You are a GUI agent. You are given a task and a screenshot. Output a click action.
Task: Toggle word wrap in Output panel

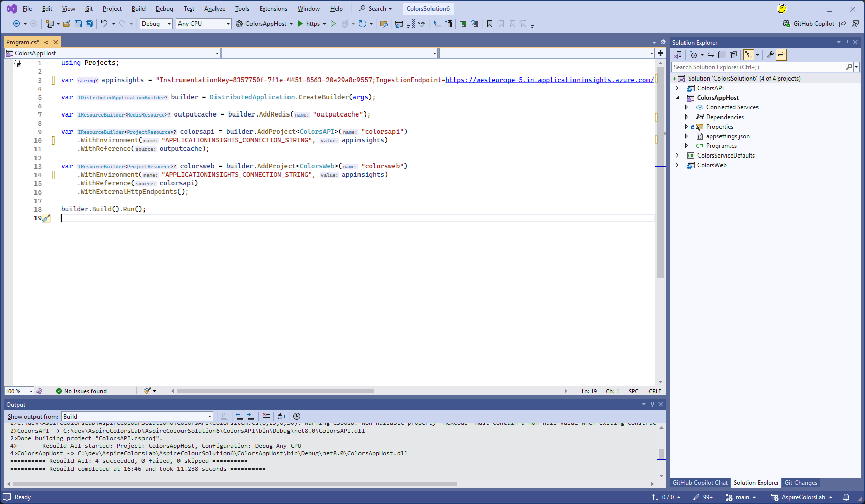[281, 416]
